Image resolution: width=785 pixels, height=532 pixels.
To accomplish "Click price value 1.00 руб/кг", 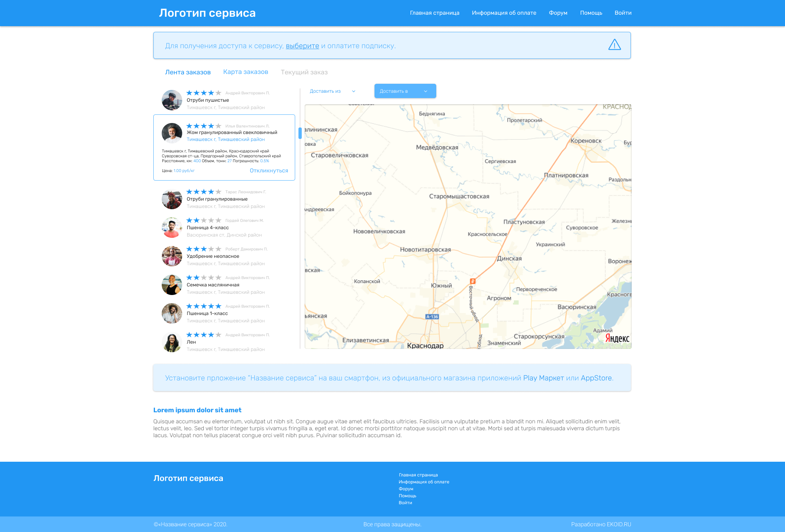I will click(184, 171).
